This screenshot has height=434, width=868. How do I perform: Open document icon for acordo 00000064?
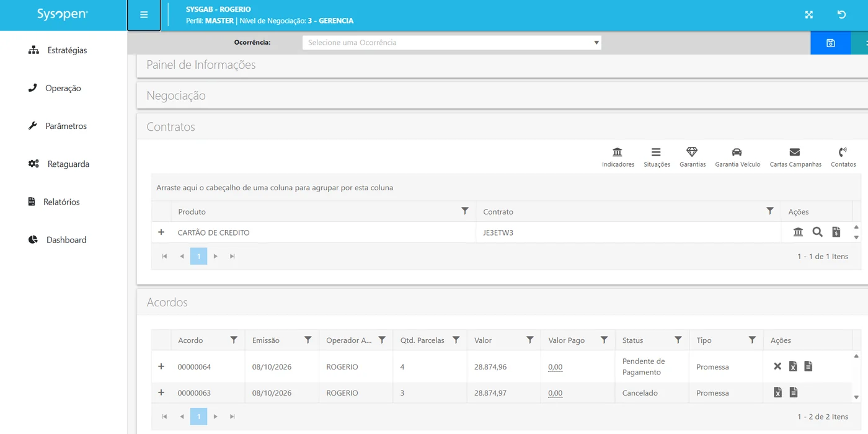pyautogui.click(x=808, y=366)
